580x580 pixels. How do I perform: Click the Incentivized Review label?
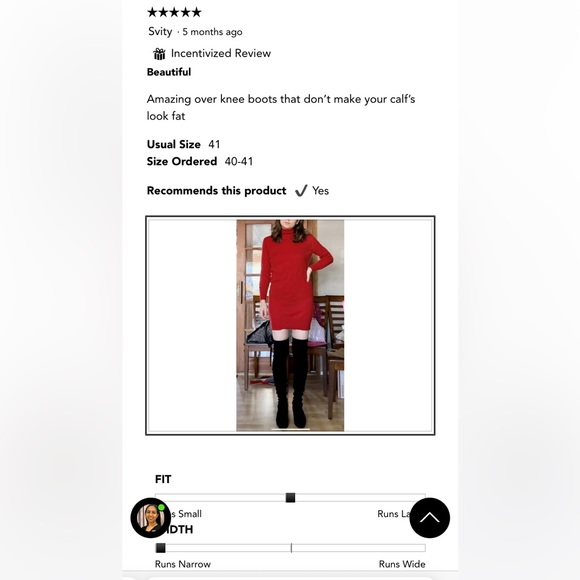point(221,53)
